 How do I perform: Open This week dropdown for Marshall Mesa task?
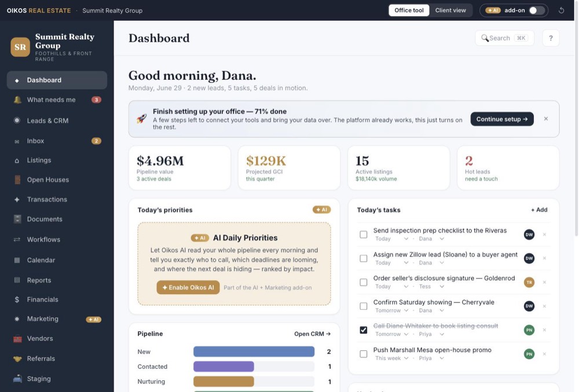point(392,358)
